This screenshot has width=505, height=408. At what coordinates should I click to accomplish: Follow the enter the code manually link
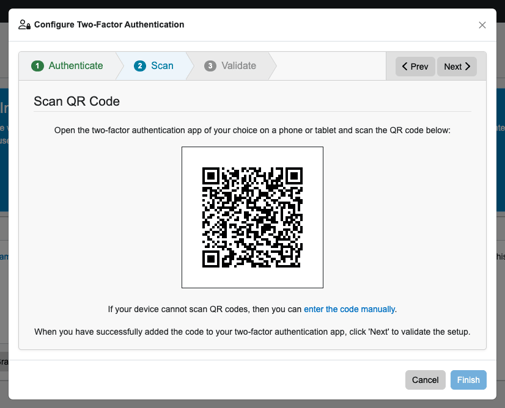[349, 309]
